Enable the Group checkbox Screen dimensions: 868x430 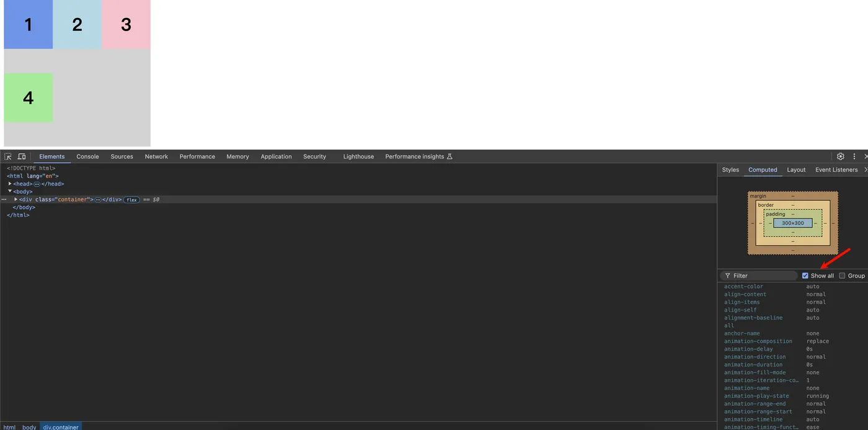pyautogui.click(x=842, y=276)
